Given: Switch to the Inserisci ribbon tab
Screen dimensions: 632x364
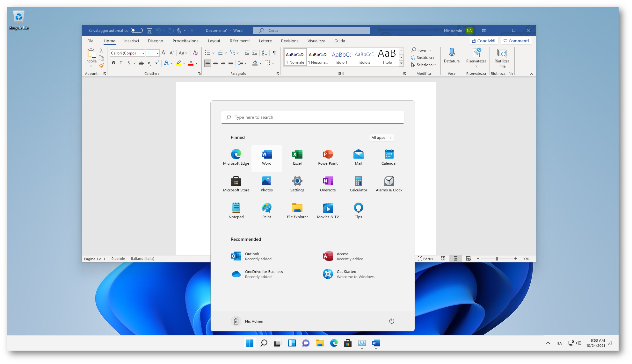Looking at the screenshot, I should point(131,41).
